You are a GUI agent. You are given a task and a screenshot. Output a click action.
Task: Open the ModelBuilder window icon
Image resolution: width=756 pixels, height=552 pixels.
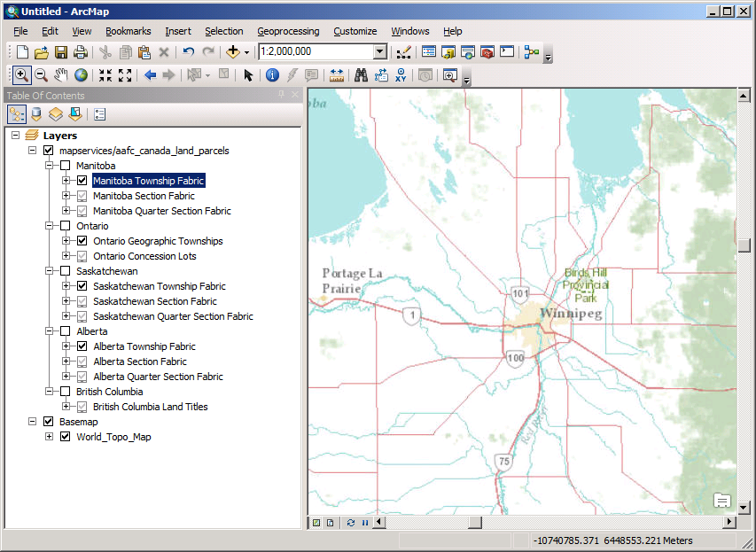click(531, 51)
